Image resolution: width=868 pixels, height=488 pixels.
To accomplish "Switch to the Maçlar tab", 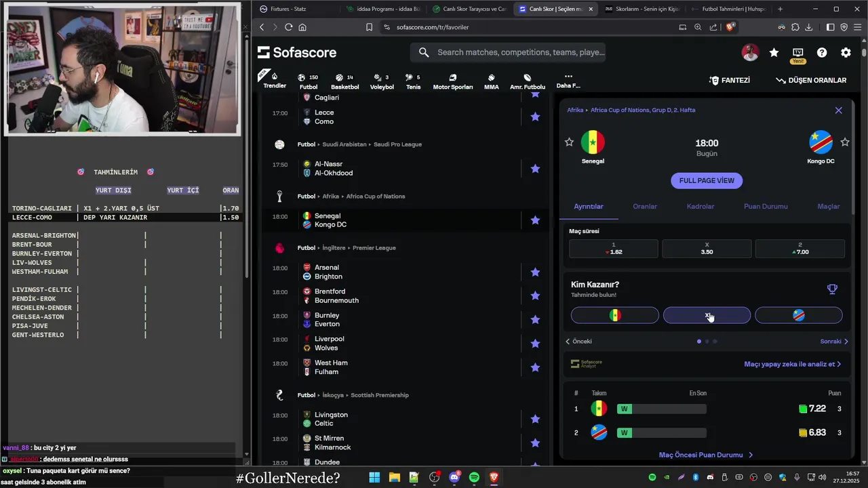I will [x=829, y=206].
